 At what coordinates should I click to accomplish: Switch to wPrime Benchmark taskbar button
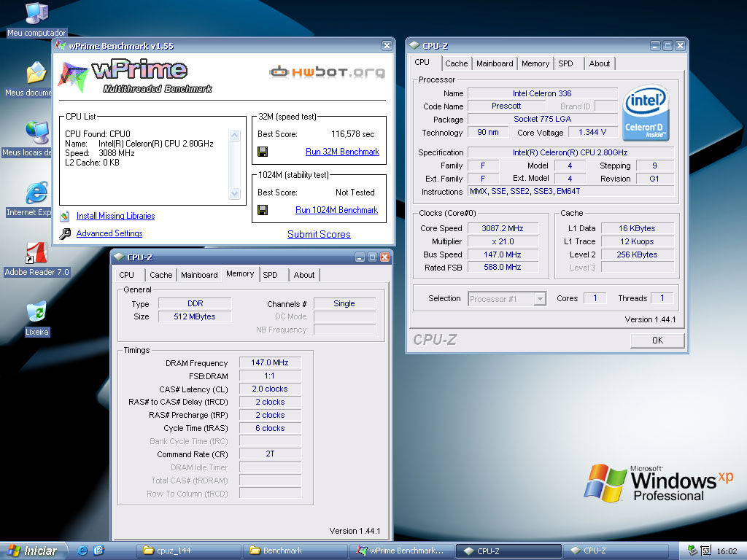pos(402,551)
